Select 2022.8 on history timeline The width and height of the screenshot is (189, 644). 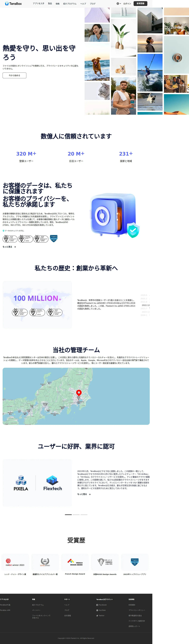coord(144,302)
